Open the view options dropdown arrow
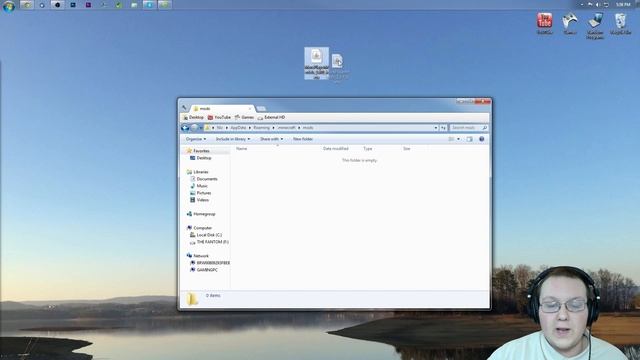 [x=458, y=139]
